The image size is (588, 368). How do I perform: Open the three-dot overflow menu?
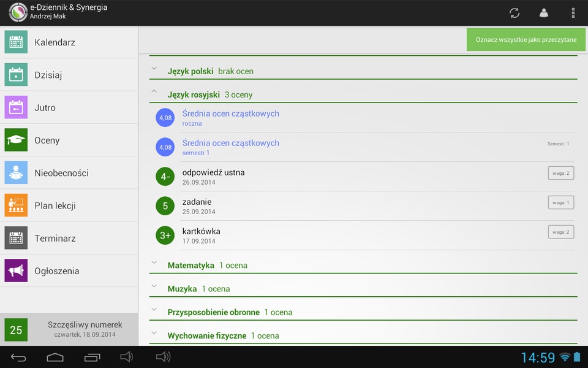coord(573,13)
